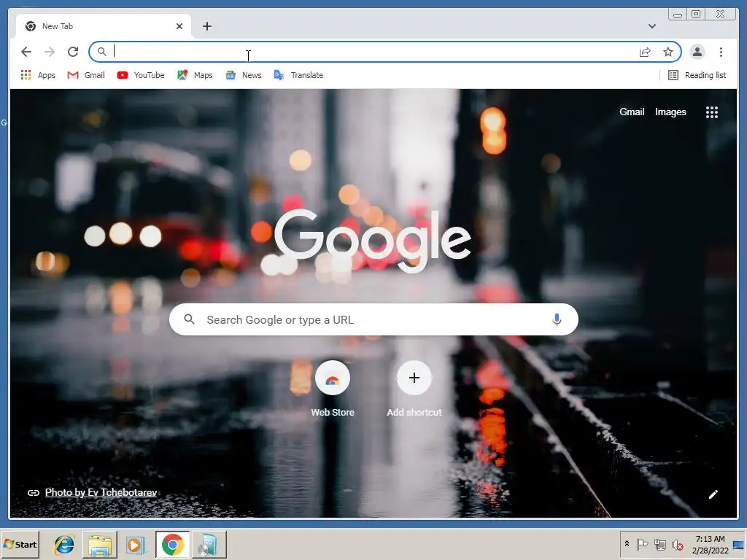This screenshot has width=747, height=560.
Task: Click the Google logo
Action: [373, 241]
